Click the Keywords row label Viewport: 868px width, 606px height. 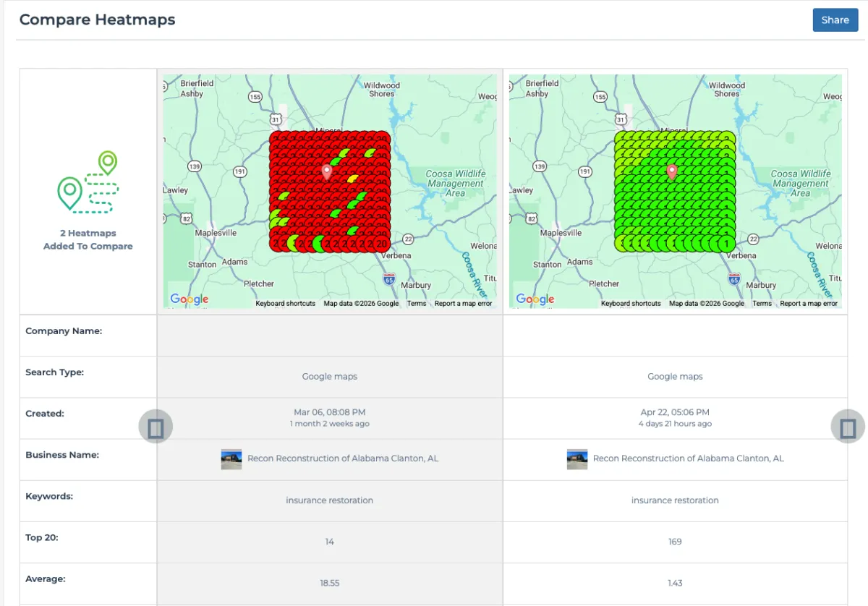click(49, 497)
